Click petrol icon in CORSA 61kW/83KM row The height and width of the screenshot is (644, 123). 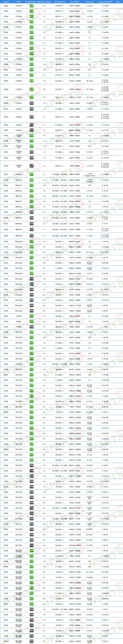[31, 11]
